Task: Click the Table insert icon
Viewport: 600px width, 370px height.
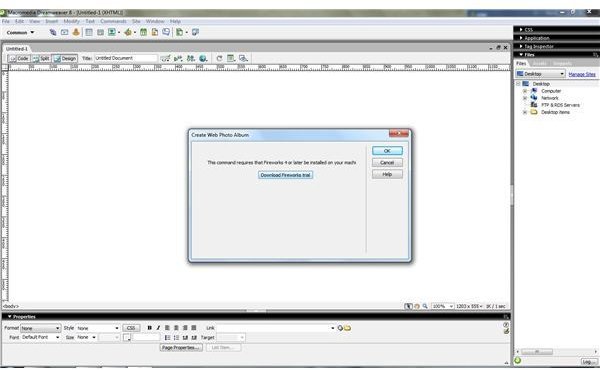Action: click(x=89, y=33)
